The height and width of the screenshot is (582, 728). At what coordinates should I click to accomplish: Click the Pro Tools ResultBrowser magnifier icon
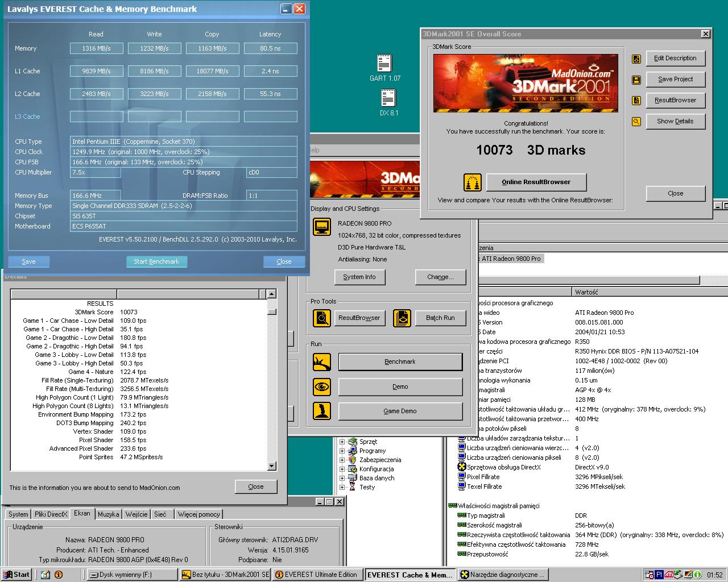point(322,318)
